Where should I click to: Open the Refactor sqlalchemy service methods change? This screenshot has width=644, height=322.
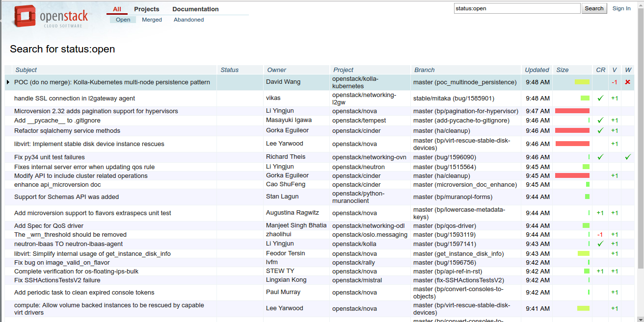coord(67,130)
